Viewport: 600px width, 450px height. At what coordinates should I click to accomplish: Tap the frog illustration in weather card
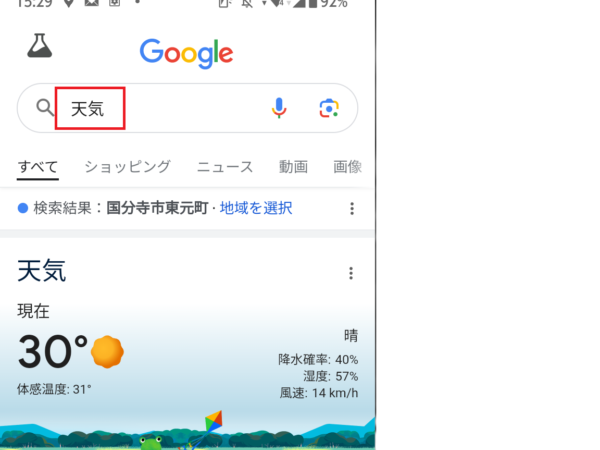click(150, 443)
